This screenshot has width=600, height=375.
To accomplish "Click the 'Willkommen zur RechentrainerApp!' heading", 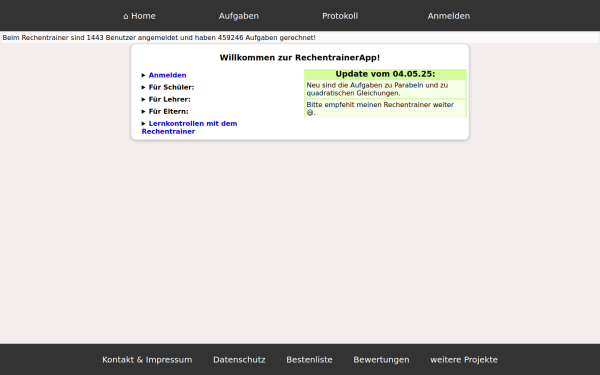I will [x=300, y=58].
